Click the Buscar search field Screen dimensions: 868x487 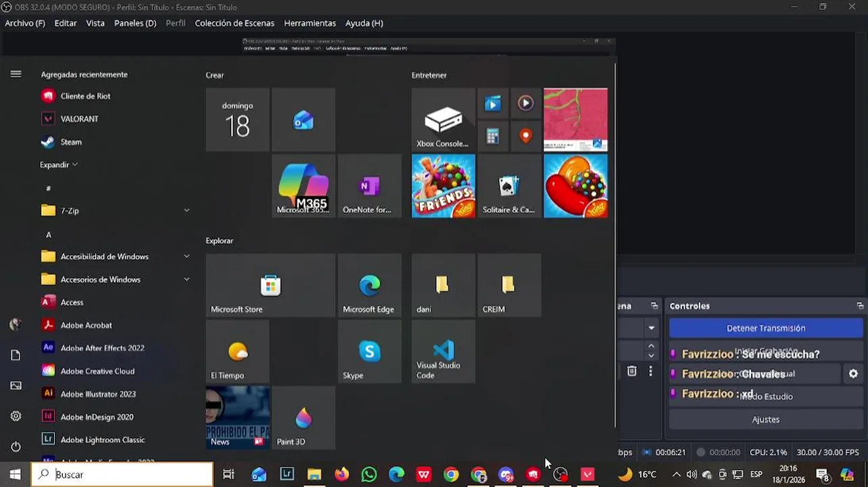pyautogui.click(x=122, y=474)
